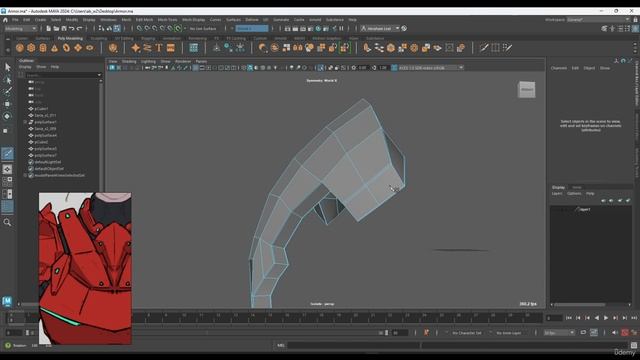This screenshot has height=360, width=640.
Task: Switch to the Poly Modeling shelf tab
Action: tap(70, 38)
